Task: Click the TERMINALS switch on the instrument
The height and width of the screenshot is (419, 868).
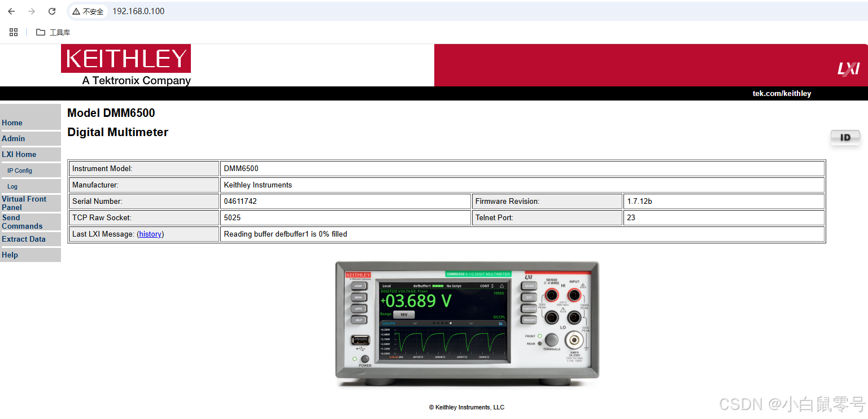Action: click(551, 340)
